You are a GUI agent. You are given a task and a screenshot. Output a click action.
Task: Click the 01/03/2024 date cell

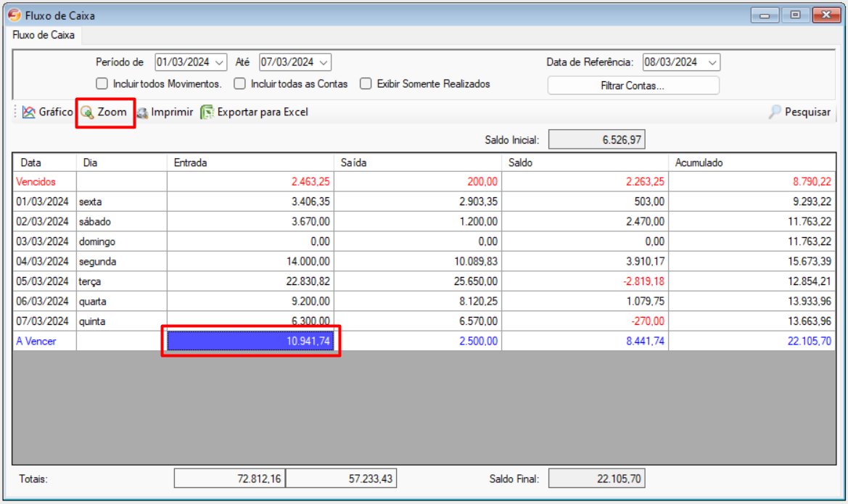[x=44, y=202]
